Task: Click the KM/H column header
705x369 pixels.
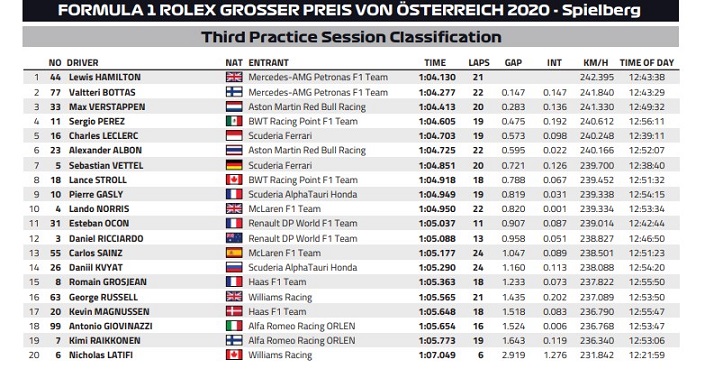Action: [595, 63]
